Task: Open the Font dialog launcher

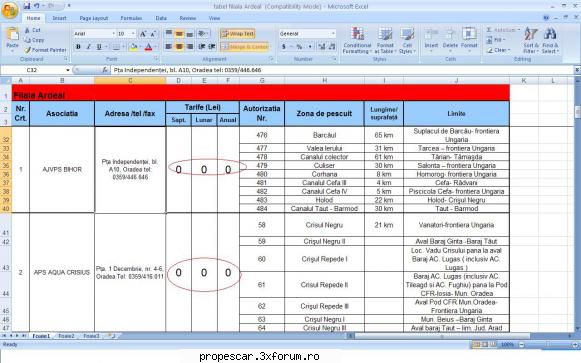Action: 156,59
